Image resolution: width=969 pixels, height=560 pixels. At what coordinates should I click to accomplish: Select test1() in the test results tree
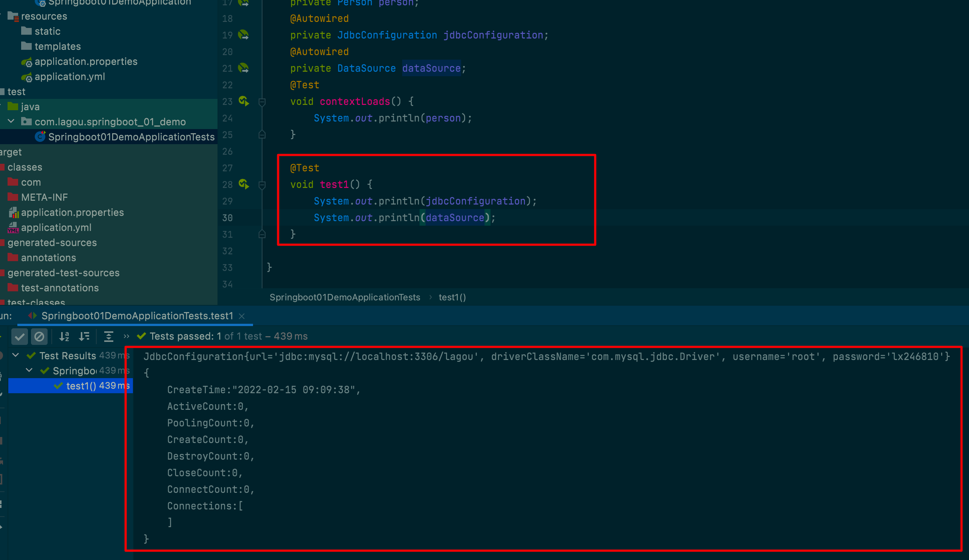81,386
